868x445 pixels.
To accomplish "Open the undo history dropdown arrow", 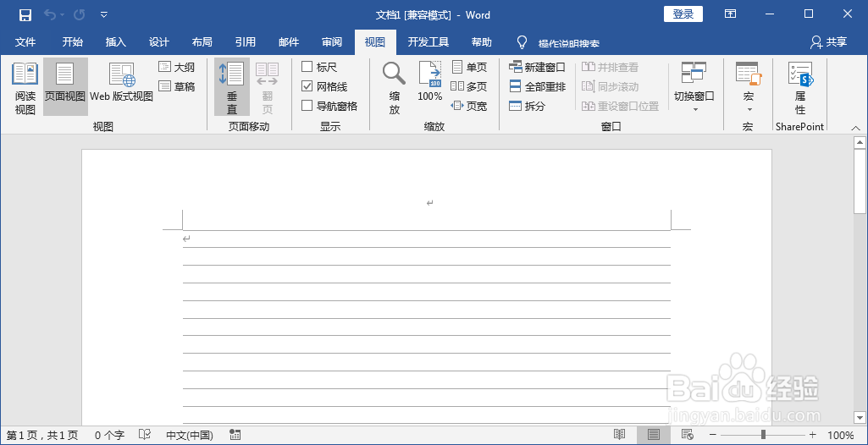I will (x=62, y=15).
